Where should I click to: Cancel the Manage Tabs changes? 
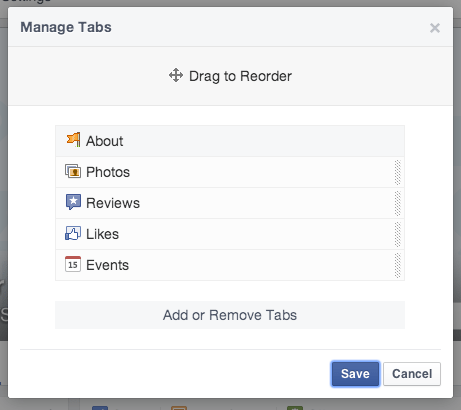click(412, 374)
